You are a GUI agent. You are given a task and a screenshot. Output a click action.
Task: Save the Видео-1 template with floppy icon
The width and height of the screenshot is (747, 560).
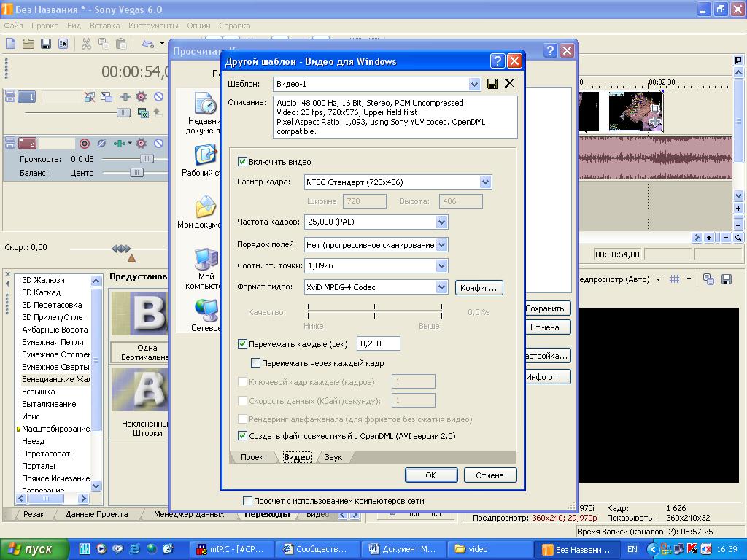coord(492,84)
